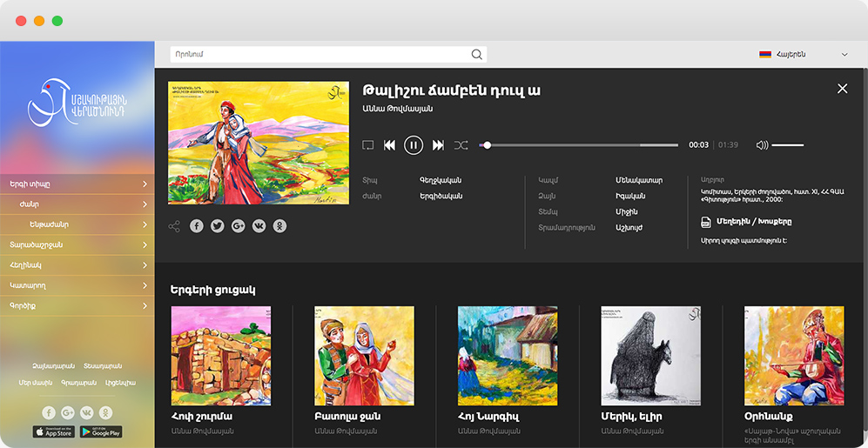Open the Հոյ Նարգիզ song thumbnail

(x=508, y=356)
